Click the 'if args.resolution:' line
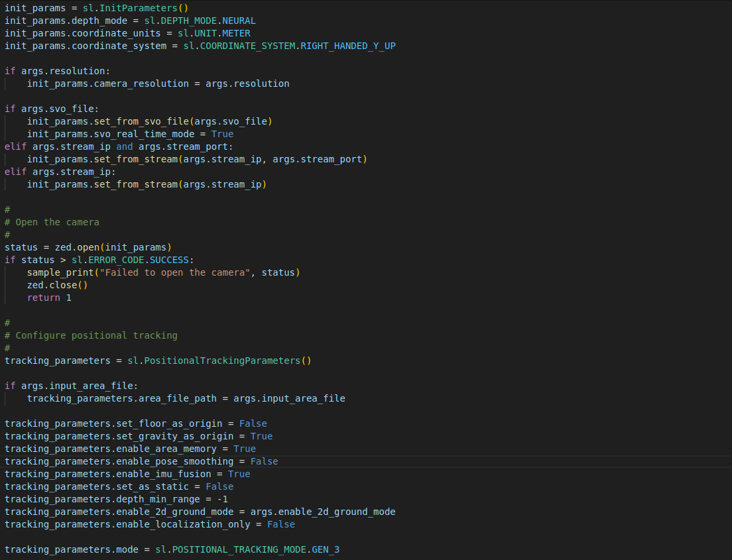732x560 pixels. [58, 71]
